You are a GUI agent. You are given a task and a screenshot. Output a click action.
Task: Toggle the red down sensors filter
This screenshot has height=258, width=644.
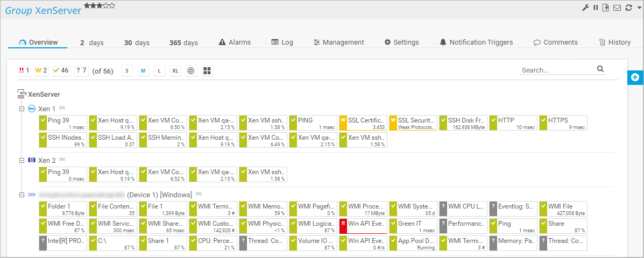click(25, 70)
